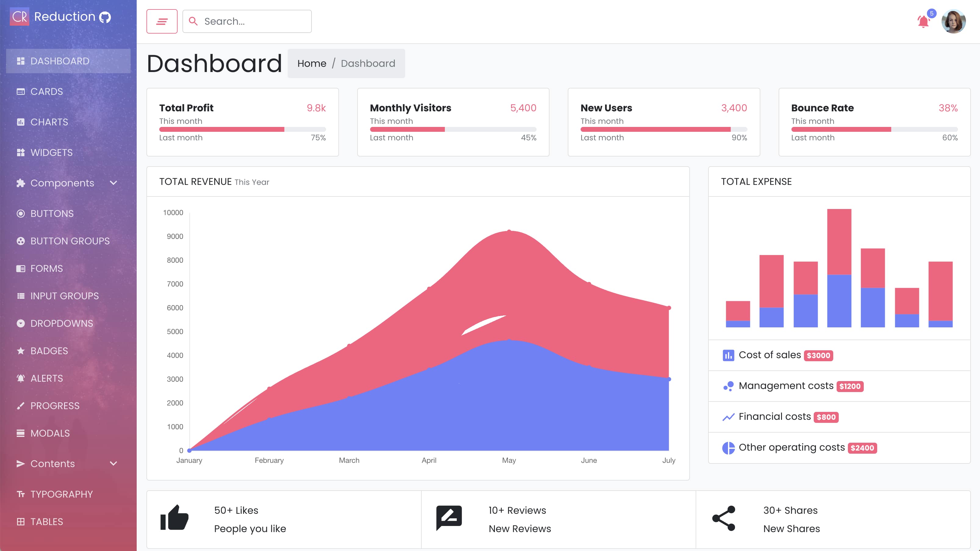This screenshot has width=980, height=551.
Task: Expand the Contents sidebar section
Action: point(52,463)
